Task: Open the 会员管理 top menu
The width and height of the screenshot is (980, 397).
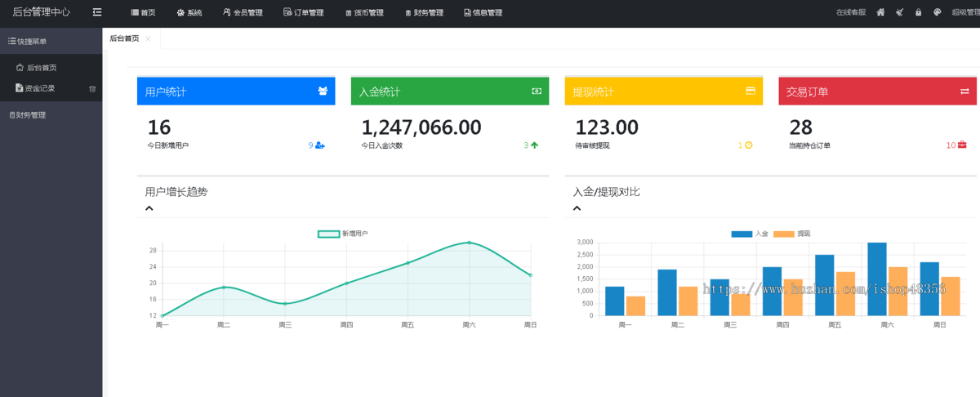Action: click(243, 12)
